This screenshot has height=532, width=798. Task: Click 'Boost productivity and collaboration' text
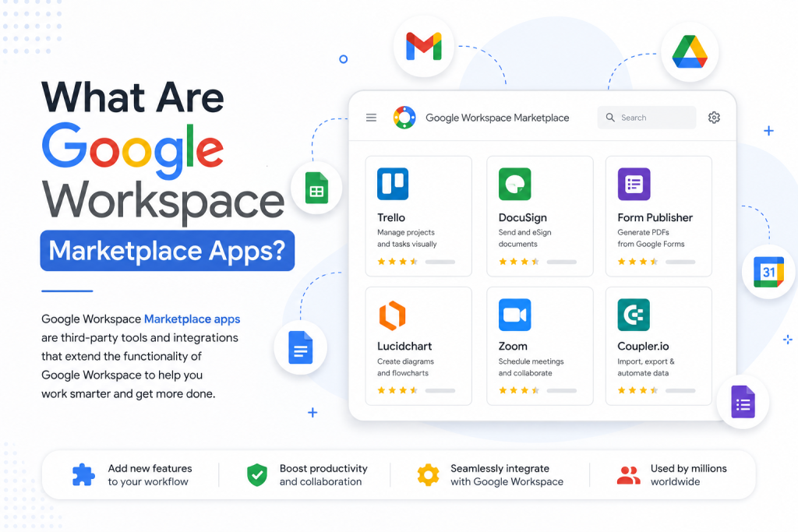[x=323, y=475]
